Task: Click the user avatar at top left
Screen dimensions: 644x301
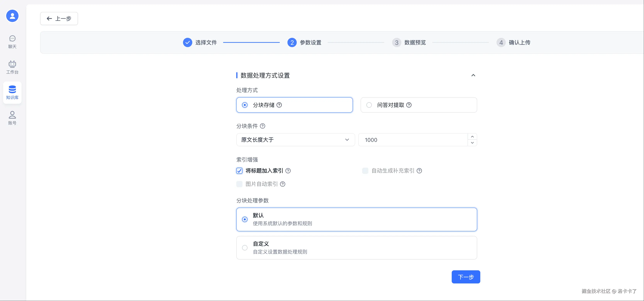Action: coord(12,16)
